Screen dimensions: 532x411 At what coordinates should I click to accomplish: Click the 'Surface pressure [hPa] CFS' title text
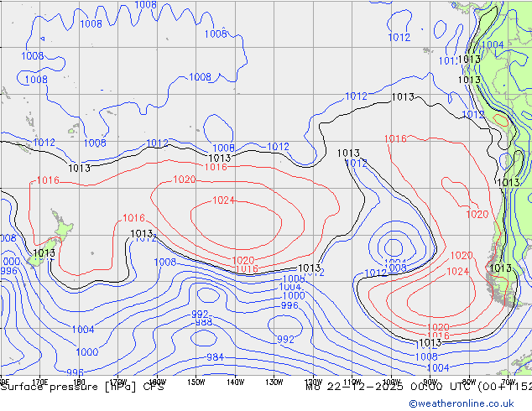pyautogui.click(x=82, y=387)
